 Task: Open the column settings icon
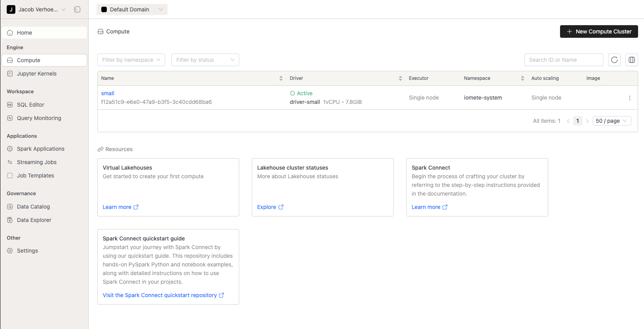pos(632,60)
